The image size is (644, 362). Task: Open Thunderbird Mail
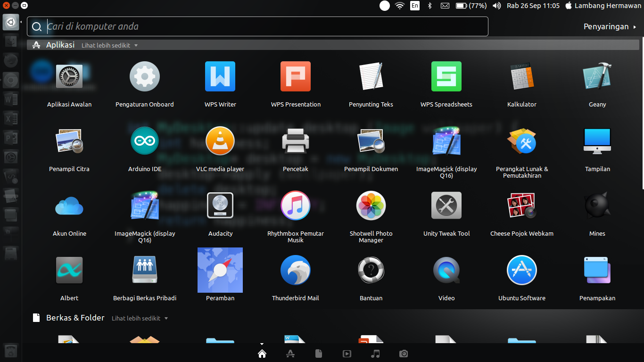click(x=296, y=270)
